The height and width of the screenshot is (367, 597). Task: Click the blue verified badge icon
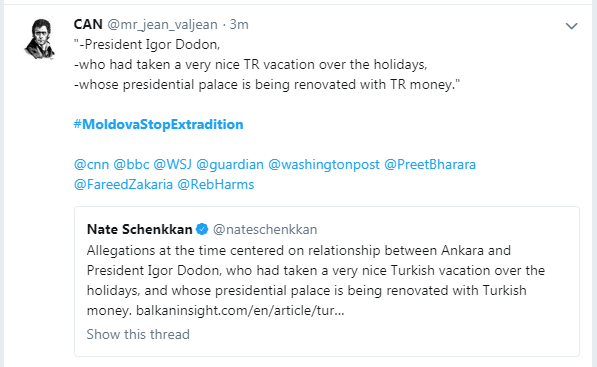tap(202, 229)
